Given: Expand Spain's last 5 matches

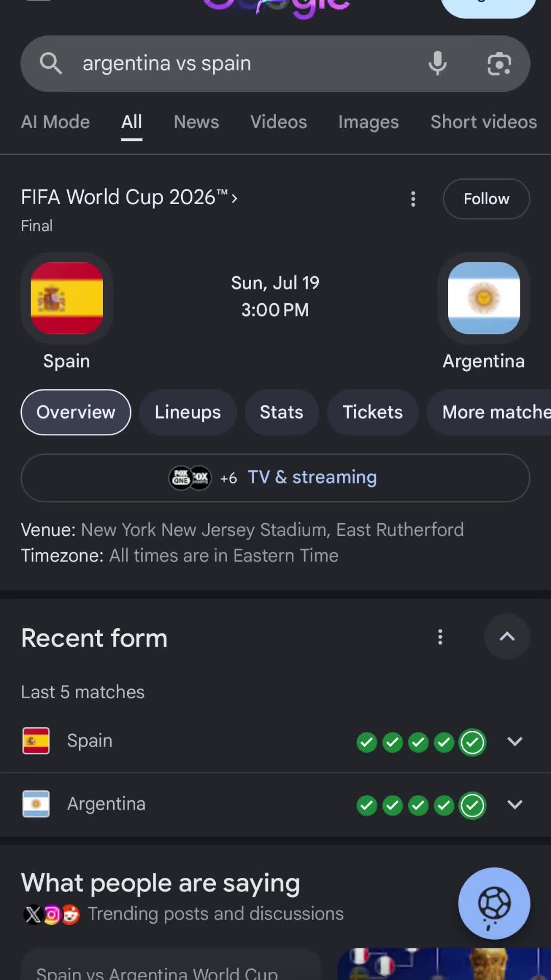Looking at the screenshot, I should coord(515,741).
